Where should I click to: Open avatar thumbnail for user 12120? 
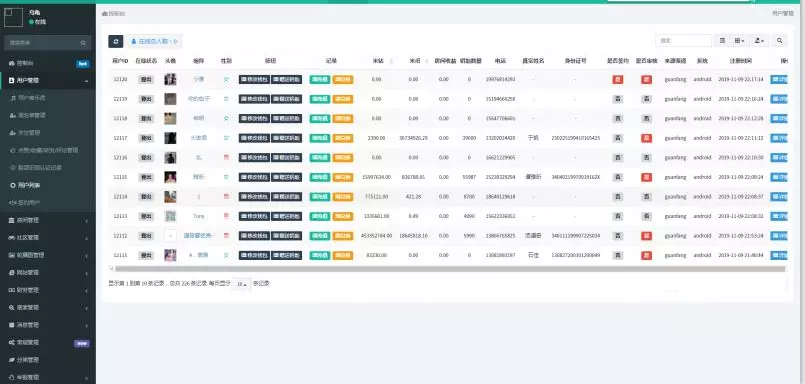point(170,79)
